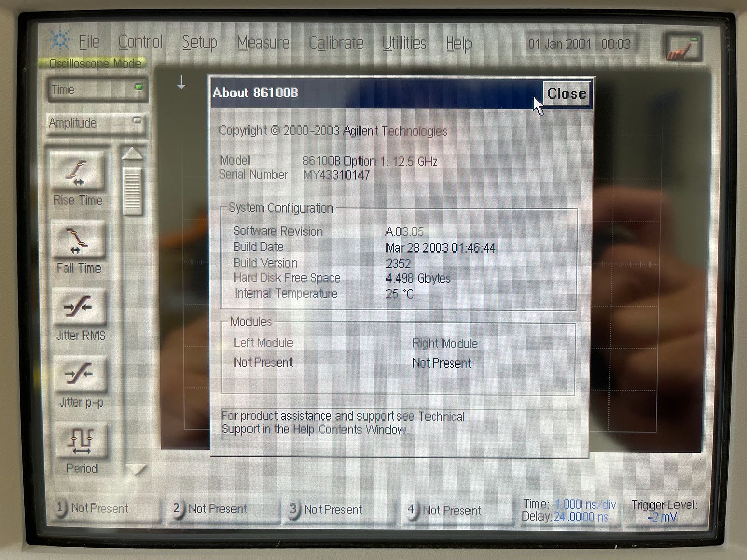Close the About 86100B dialog

(566, 94)
